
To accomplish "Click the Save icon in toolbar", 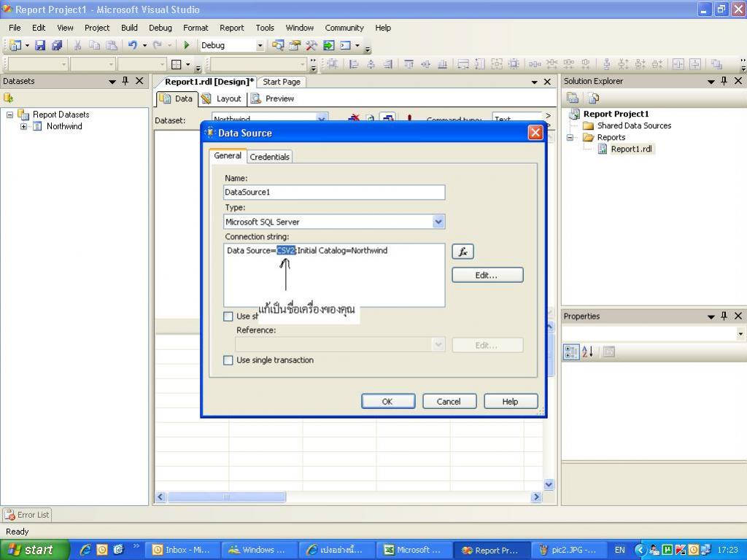I will coord(41,45).
